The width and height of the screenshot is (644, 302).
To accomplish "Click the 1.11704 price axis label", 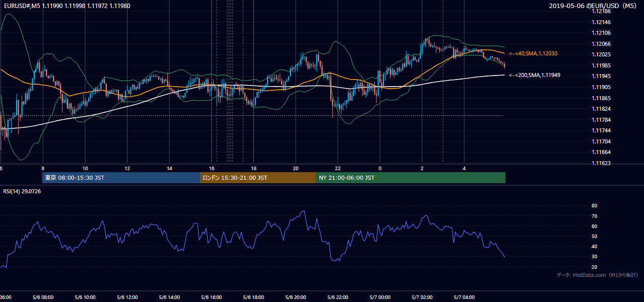I will 601,141.
